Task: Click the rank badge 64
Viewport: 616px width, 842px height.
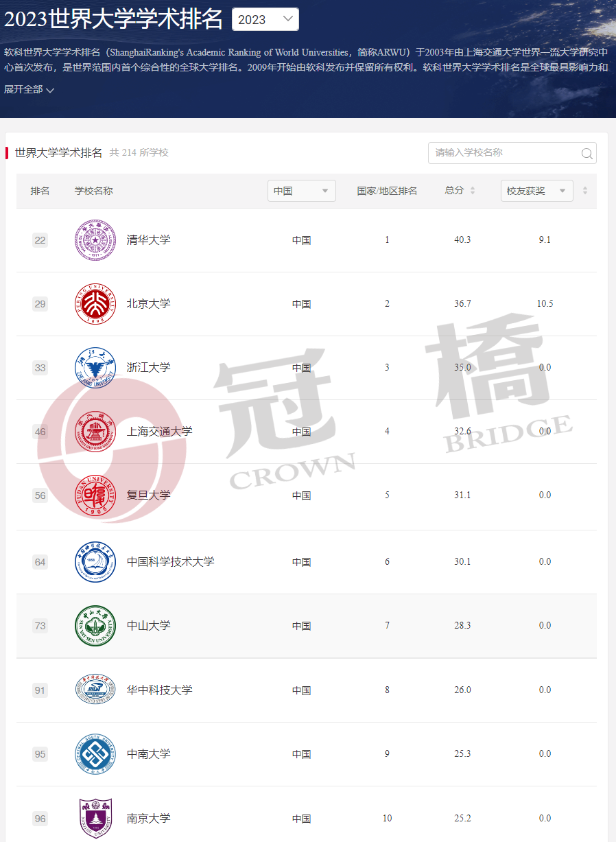Action: pos(40,562)
